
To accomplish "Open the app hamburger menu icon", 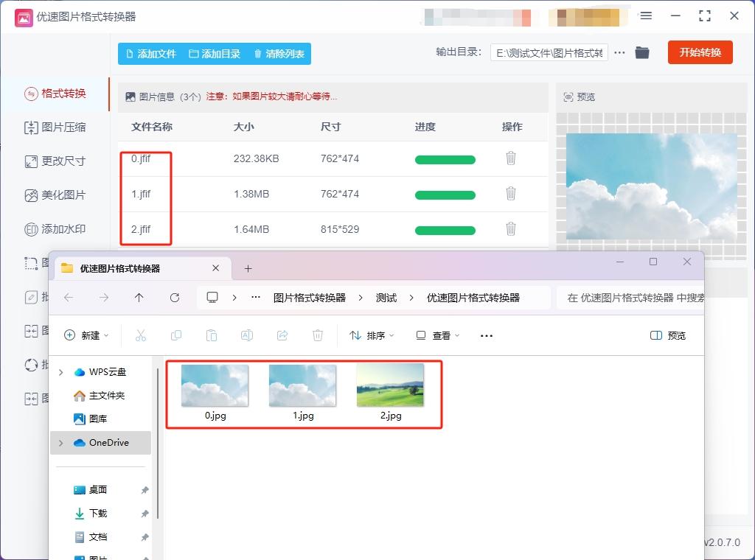I will (646, 16).
